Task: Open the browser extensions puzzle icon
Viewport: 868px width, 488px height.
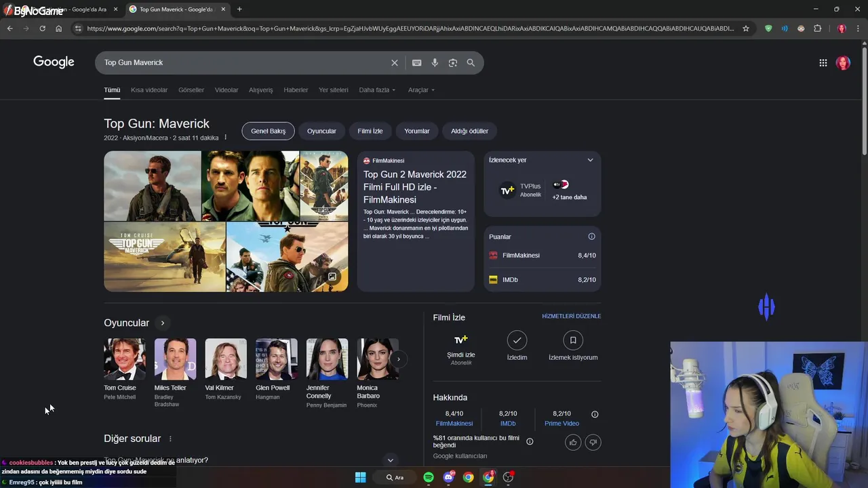Action: tap(817, 28)
